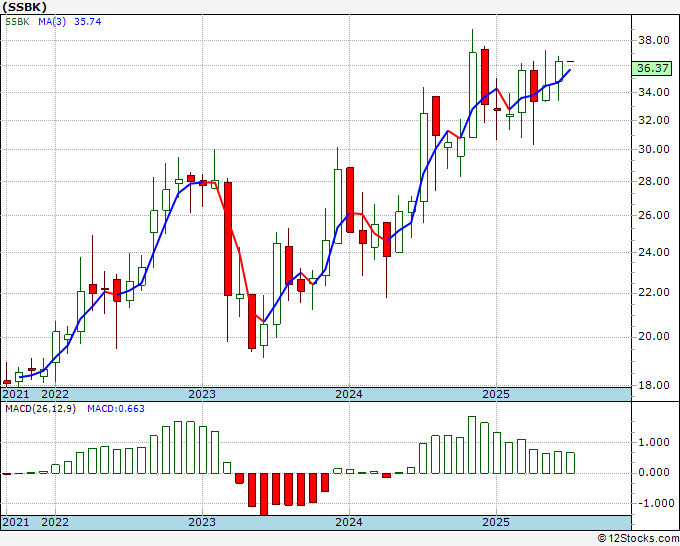
Task: Click the tall red candlestick after 2023
Action: click(228, 239)
